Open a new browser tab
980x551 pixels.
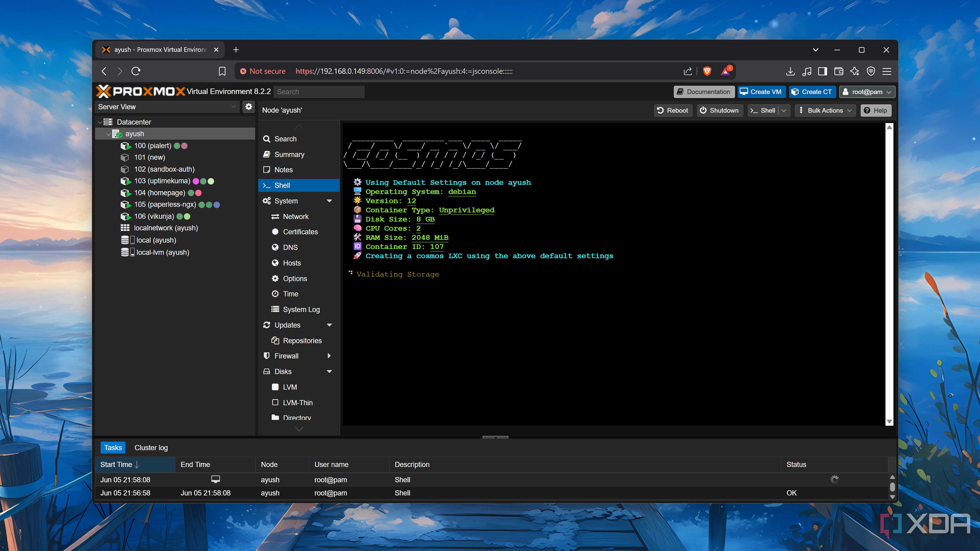(x=236, y=50)
